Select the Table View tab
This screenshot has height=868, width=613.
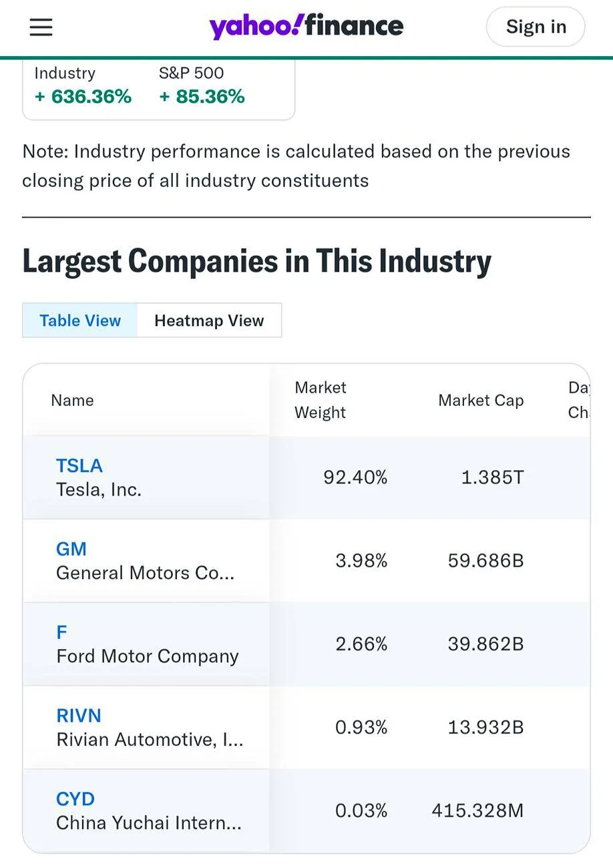(x=80, y=320)
